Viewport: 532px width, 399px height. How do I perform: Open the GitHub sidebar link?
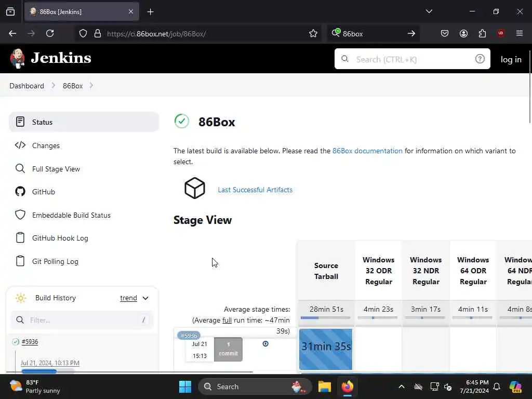tap(44, 192)
